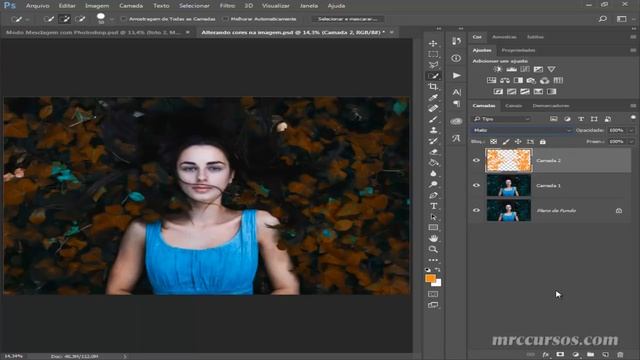Toggle lock all padlock icon
Screen dimensions: 640x360
(542, 142)
